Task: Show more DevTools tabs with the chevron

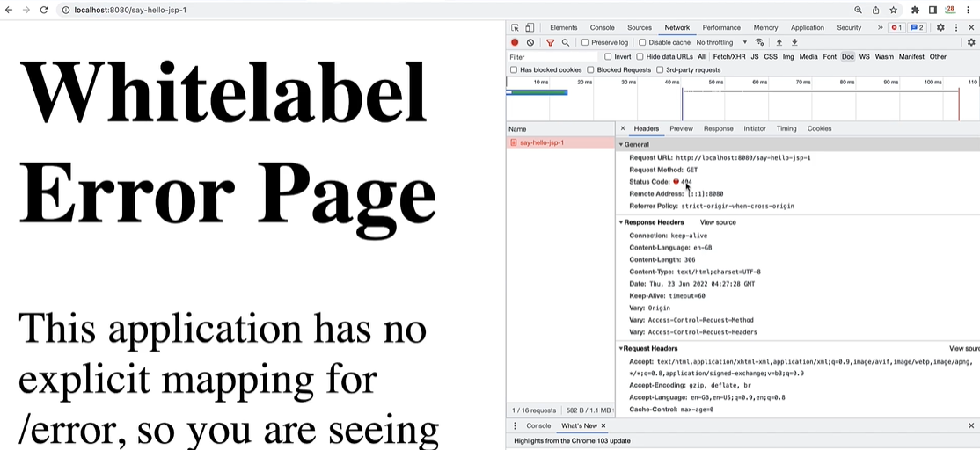Action: click(x=880, y=27)
